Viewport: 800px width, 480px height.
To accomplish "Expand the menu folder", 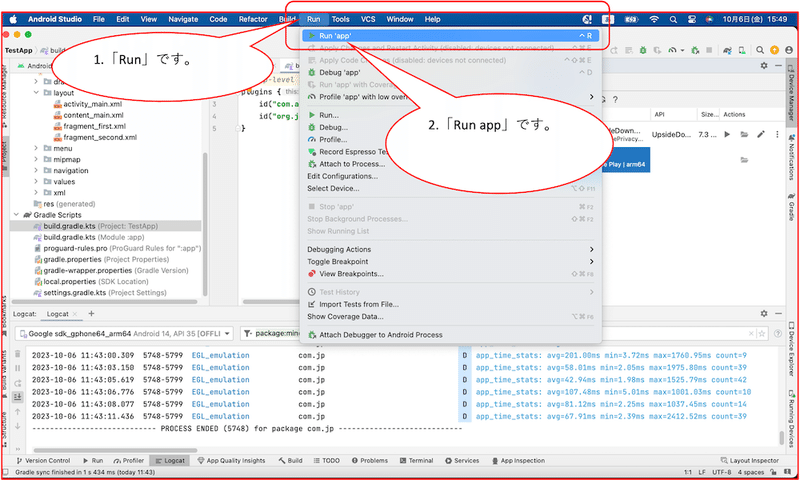I will coord(36,148).
